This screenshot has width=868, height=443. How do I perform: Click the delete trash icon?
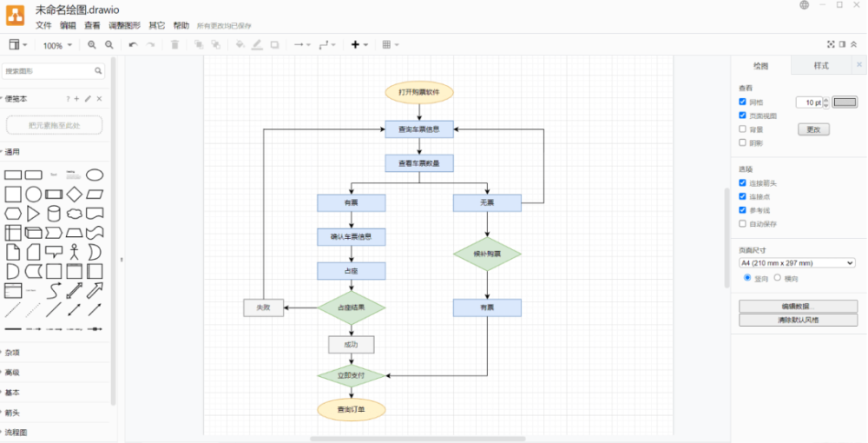click(x=175, y=45)
